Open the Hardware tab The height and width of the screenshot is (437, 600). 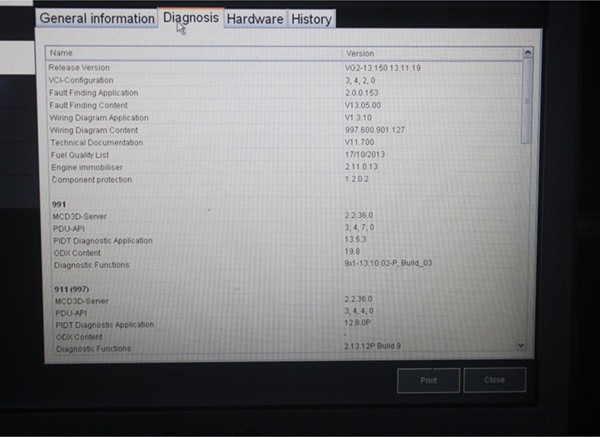(x=255, y=19)
